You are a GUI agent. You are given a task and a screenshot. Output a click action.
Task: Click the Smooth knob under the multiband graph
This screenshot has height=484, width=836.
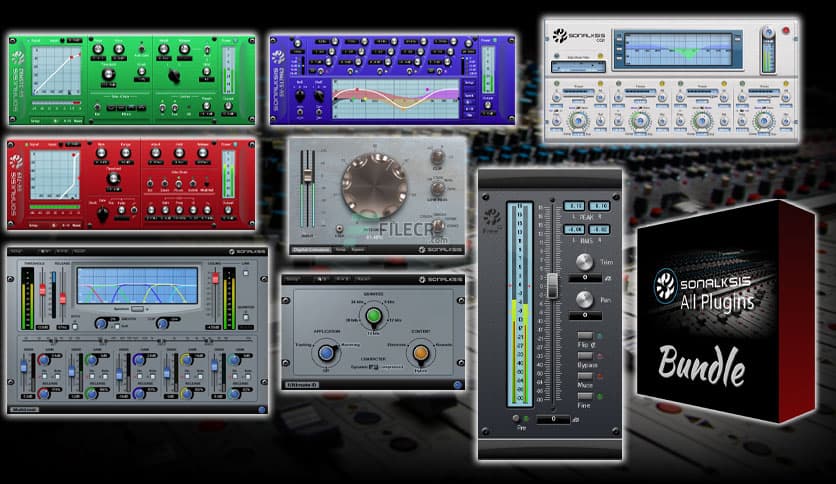[x=100, y=323]
